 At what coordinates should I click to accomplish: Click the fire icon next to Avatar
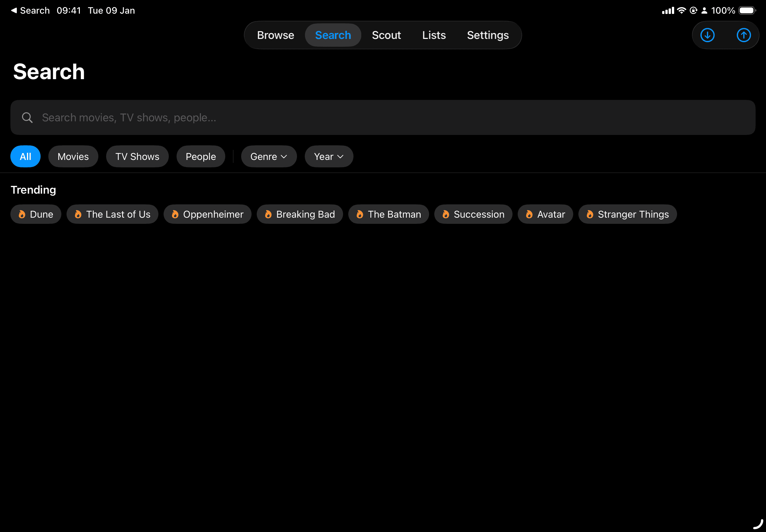[x=530, y=214]
